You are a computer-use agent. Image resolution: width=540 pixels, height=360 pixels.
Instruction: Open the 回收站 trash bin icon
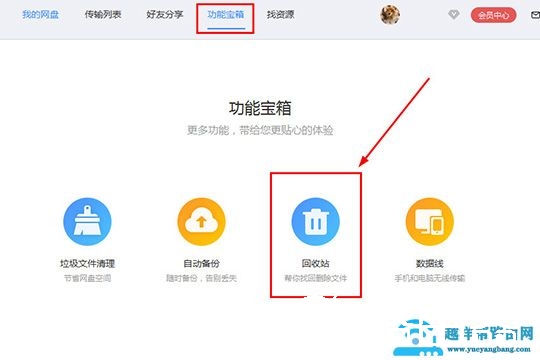(315, 222)
